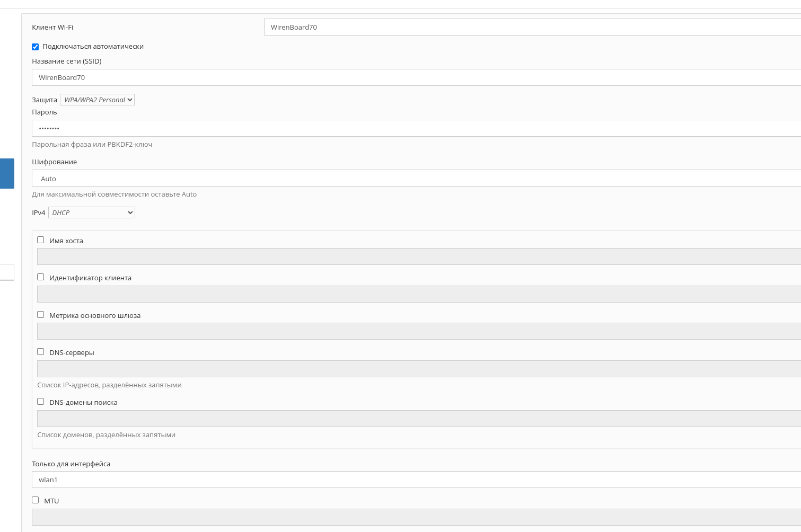Click hint "Парольная фраза или PBKDF2-ключ"
This screenshot has height=532, width=801.
[x=92, y=144]
